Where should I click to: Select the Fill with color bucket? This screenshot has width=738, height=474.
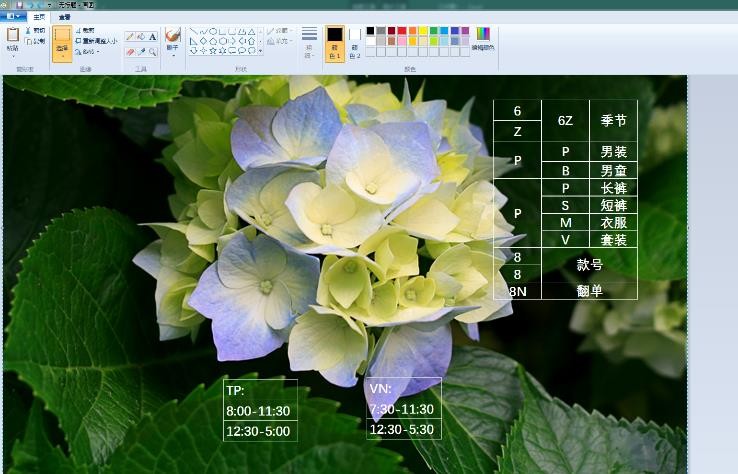coord(141,37)
